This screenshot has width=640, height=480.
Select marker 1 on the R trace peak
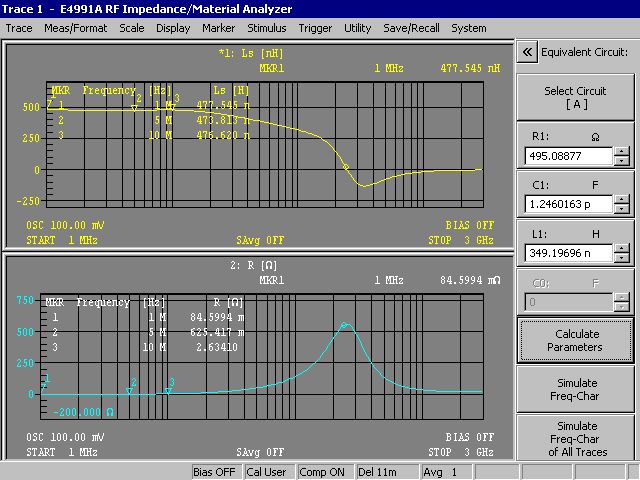pos(345,324)
